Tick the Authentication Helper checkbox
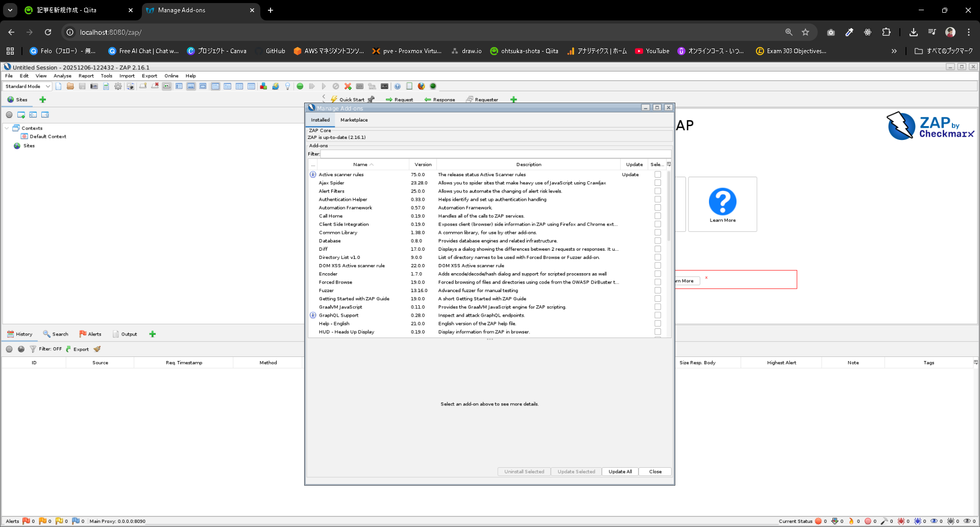 [658, 199]
